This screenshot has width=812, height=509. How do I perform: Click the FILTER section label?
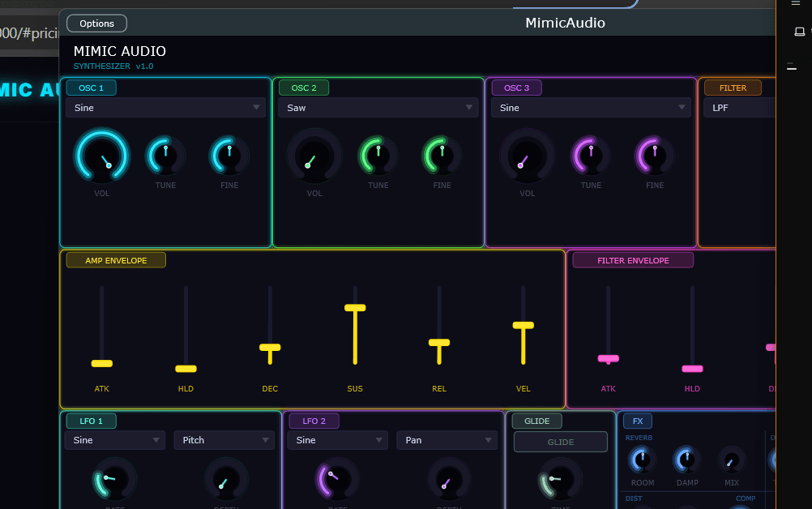pyautogui.click(x=733, y=88)
